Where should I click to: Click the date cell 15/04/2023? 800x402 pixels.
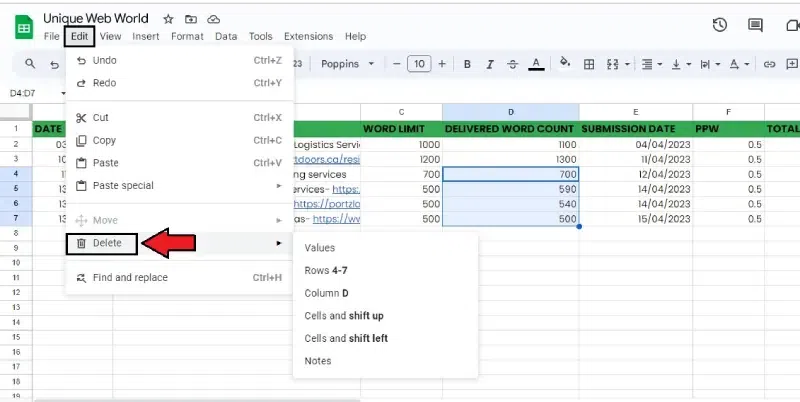[x=636, y=219]
